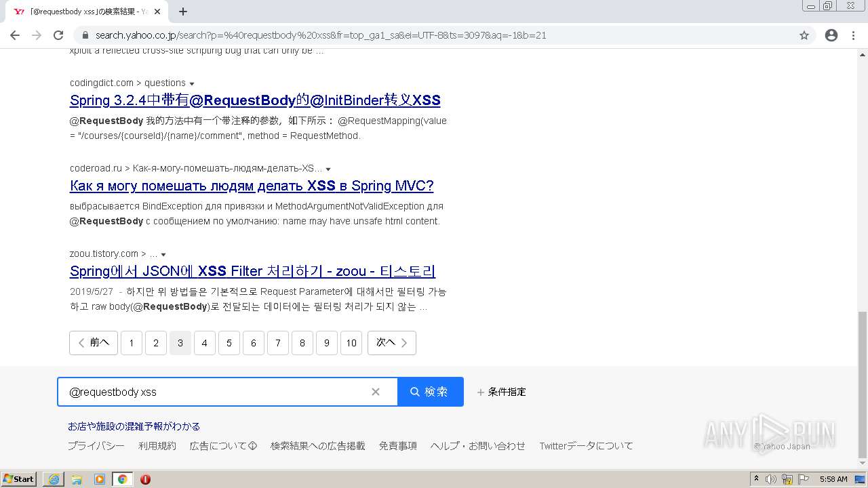Click the 5:58 AM system clock
The height and width of the screenshot is (488, 868).
(x=833, y=479)
